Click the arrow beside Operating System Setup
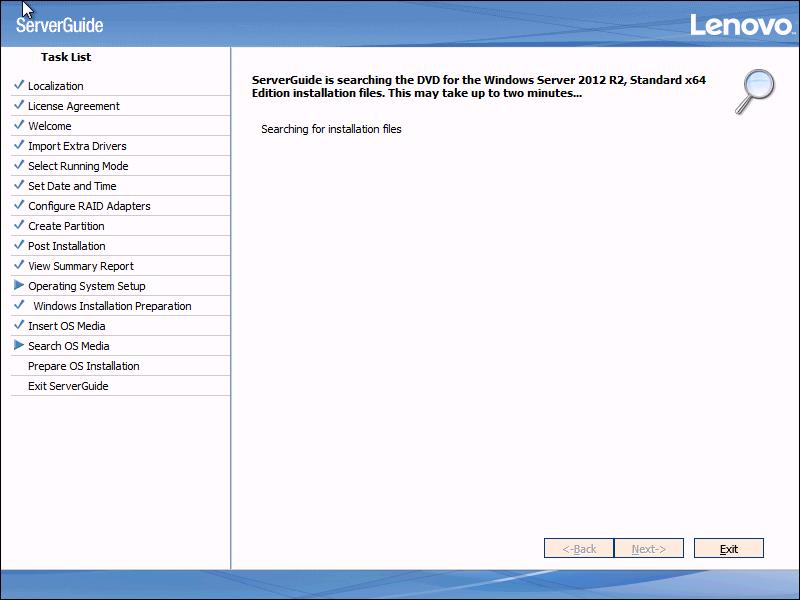This screenshot has height=600, width=800. tap(19, 285)
